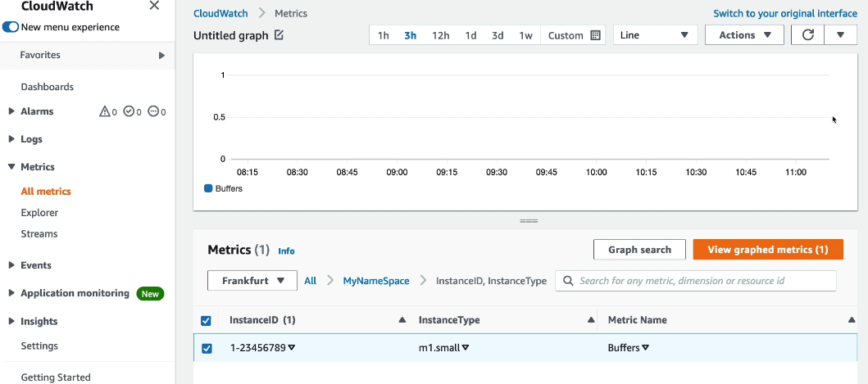Select the 3h time range

(x=410, y=35)
